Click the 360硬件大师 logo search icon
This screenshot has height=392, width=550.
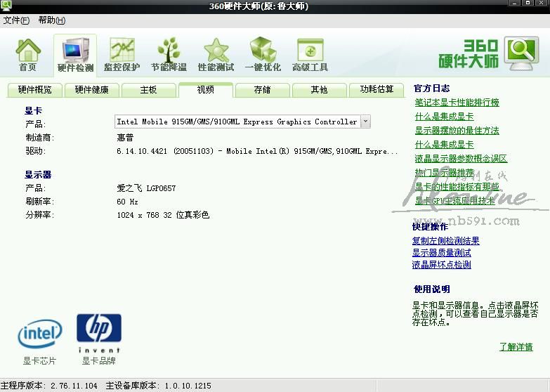pyautogui.click(x=522, y=53)
